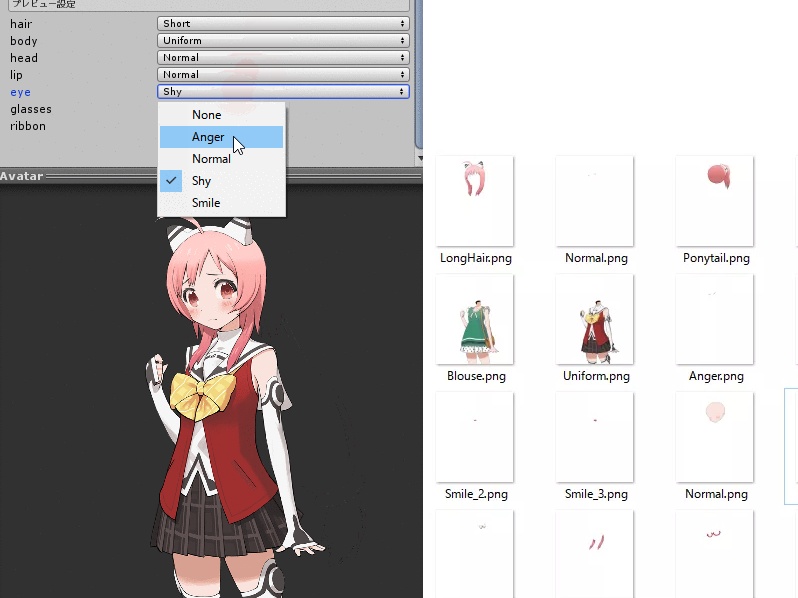798x598 pixels.
Task: Click the eye dropdown showing Shy
Action: [x=283, y=92]
